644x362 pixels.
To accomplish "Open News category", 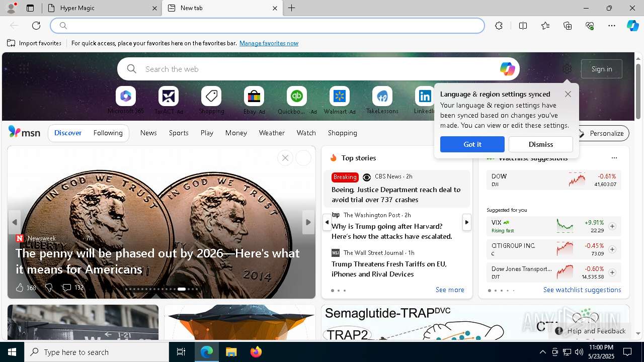I will (148, 133).
